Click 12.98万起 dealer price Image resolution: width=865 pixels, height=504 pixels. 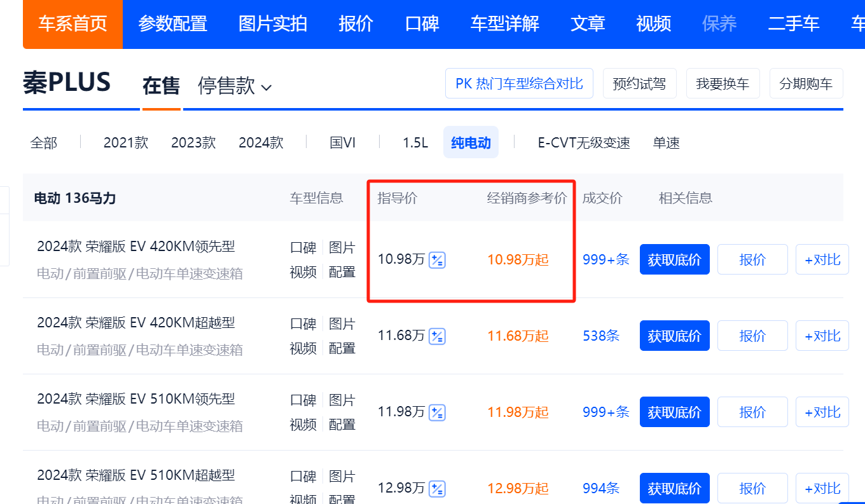click(x=518, y=489)
